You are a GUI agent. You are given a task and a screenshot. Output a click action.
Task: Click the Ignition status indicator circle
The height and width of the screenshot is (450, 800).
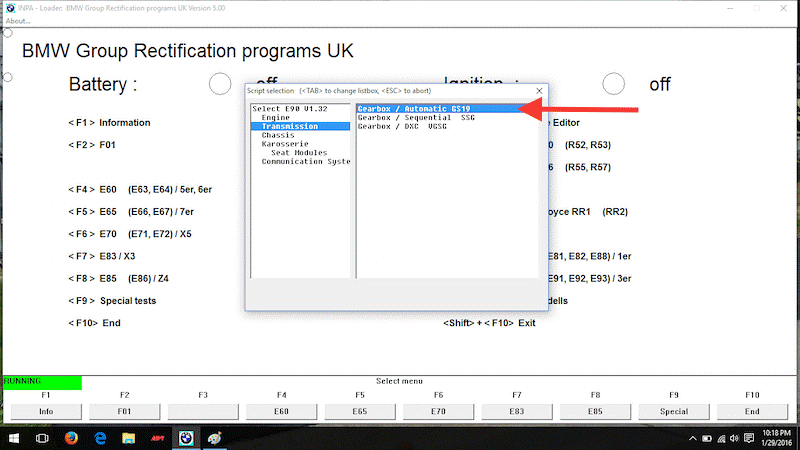click(x=614, y=84)
